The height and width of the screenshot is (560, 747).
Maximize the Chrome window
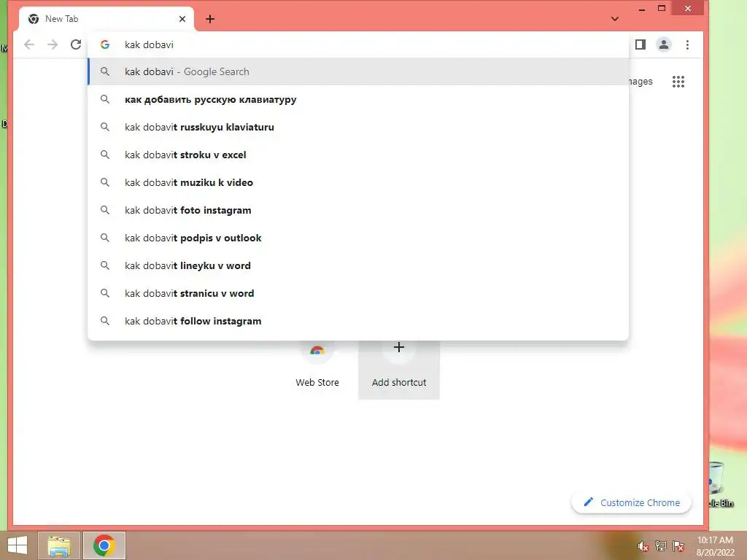click(x=662, y=8)
